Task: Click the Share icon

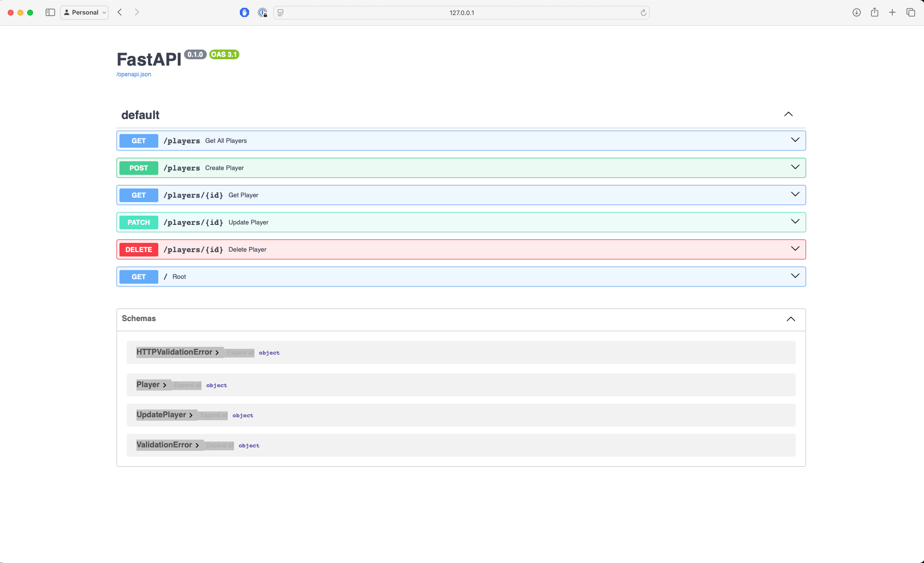Action: (874, 13)
